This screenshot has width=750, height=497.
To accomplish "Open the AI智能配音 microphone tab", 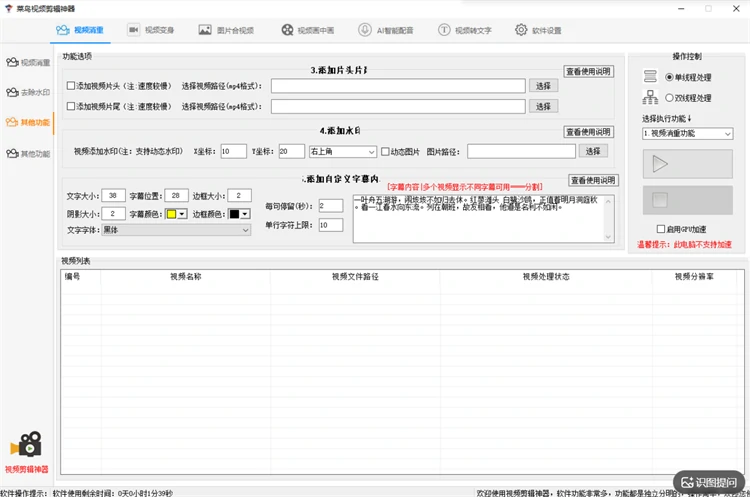I will (386, 30).
